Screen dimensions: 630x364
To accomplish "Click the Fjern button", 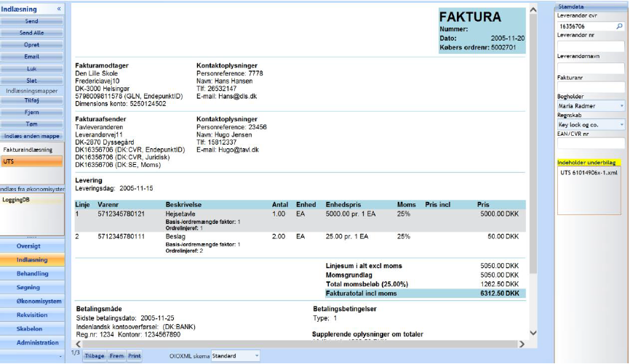I will pyautogui.click(x=32, y=113).
